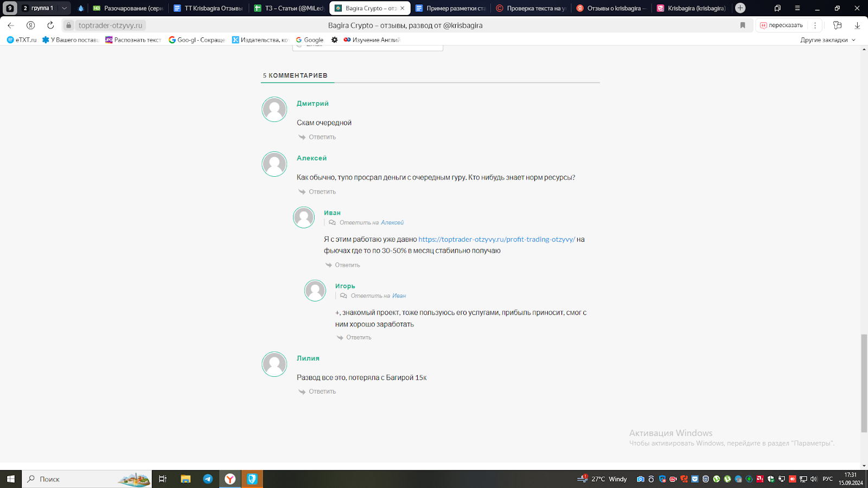Screen dimensions: 868x488
Task: Open Yandex Browser taskbar icon
Action: [230, 479]
